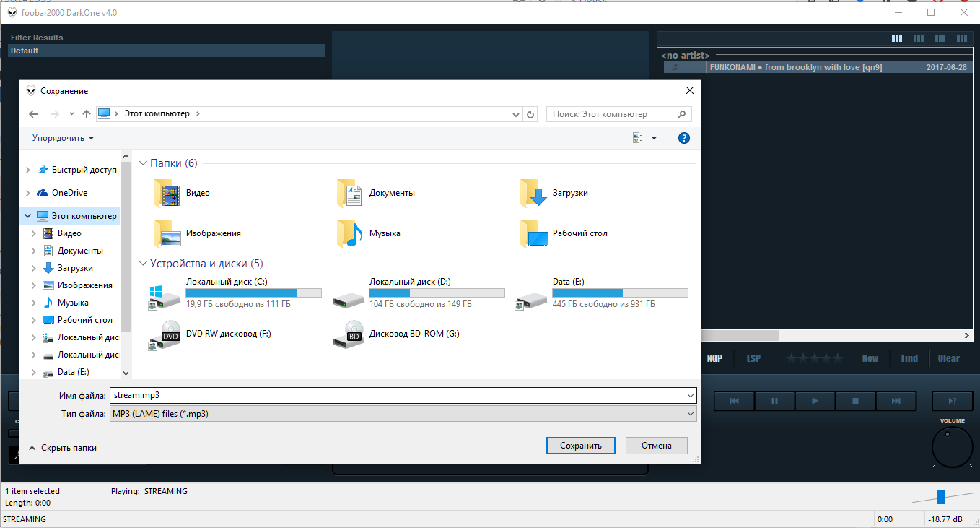Toggle the NGP panel mode
The width and height of the screenshot is (980, 528).
[x=714, y=358]
